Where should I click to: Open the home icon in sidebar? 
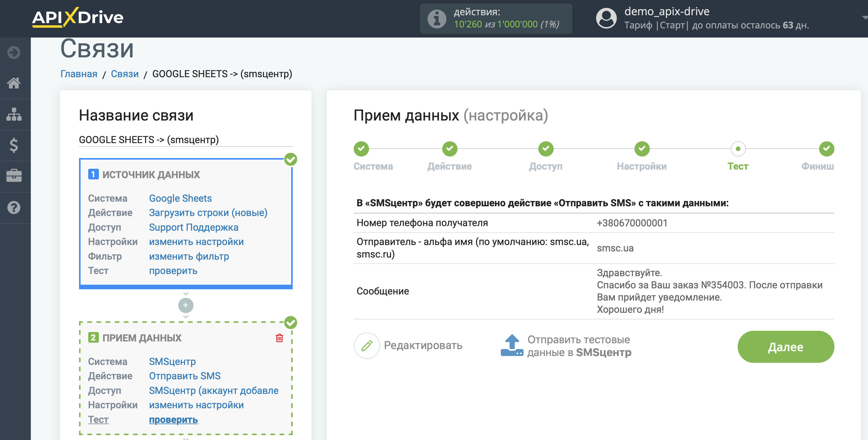pyautogui.click(x=14, y=83)
